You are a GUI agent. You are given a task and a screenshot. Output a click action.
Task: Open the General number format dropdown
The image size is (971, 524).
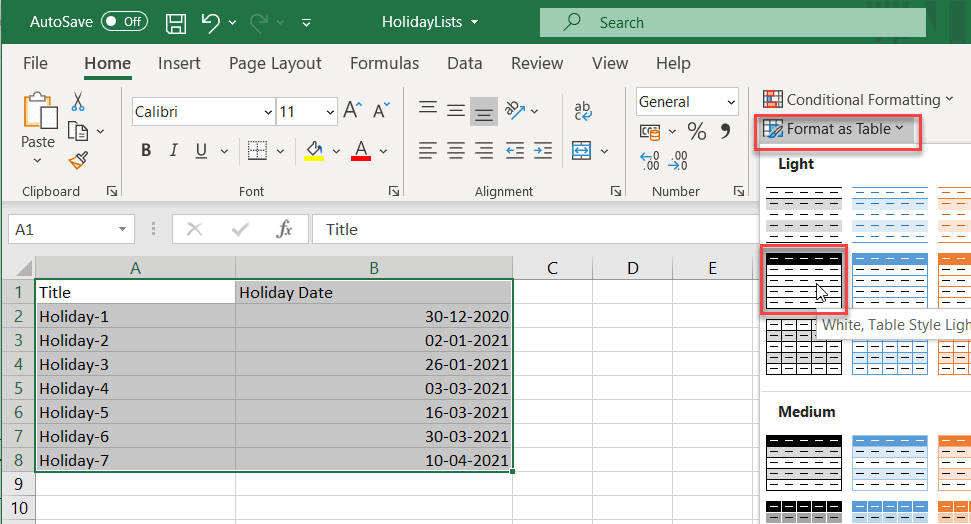click(x=731, y=102)
